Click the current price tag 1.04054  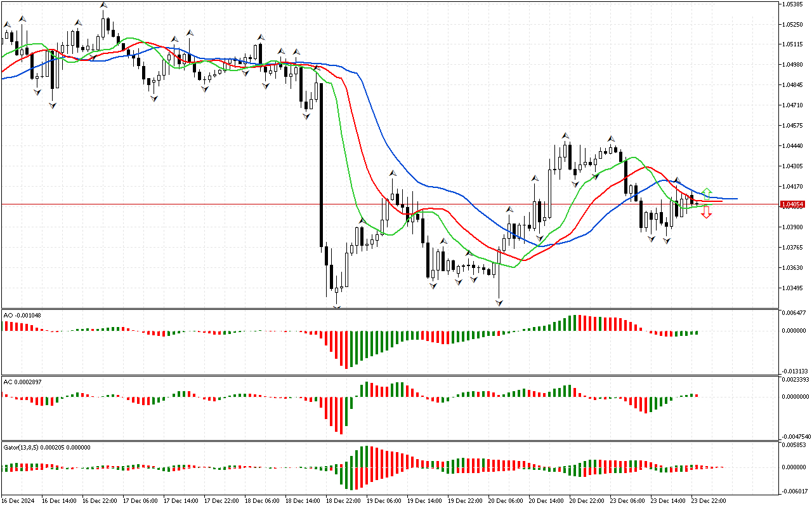point(792,204)
